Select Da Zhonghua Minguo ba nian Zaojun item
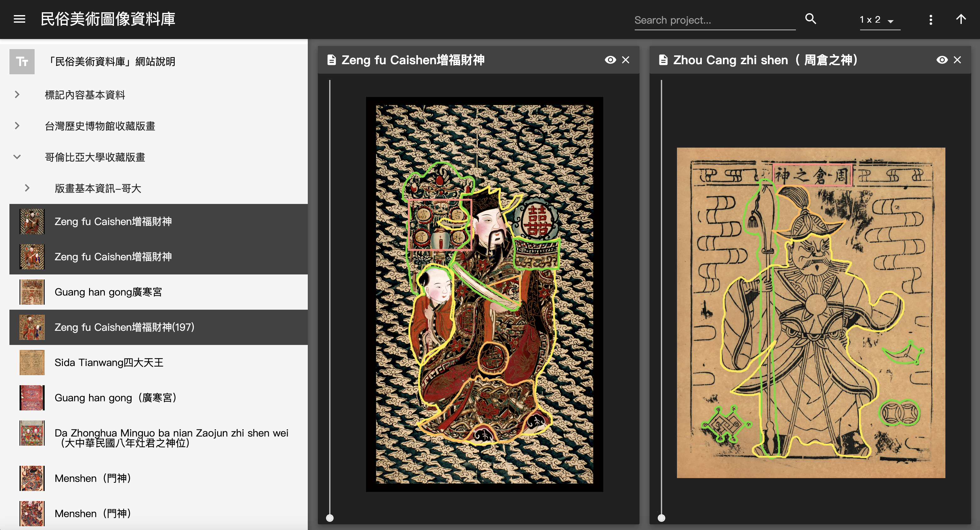 pyautogui.click(x=159, y=438)
